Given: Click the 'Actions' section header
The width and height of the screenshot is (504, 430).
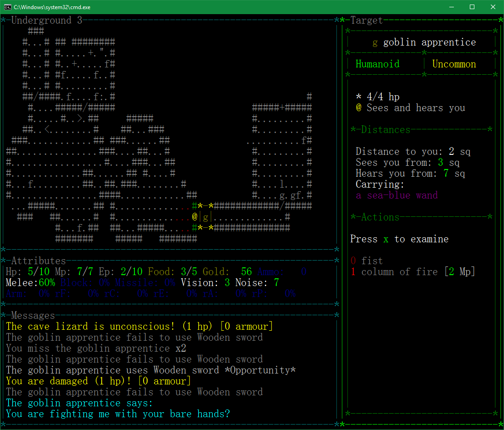Looking at the screenshot, I should pos(380,217).
